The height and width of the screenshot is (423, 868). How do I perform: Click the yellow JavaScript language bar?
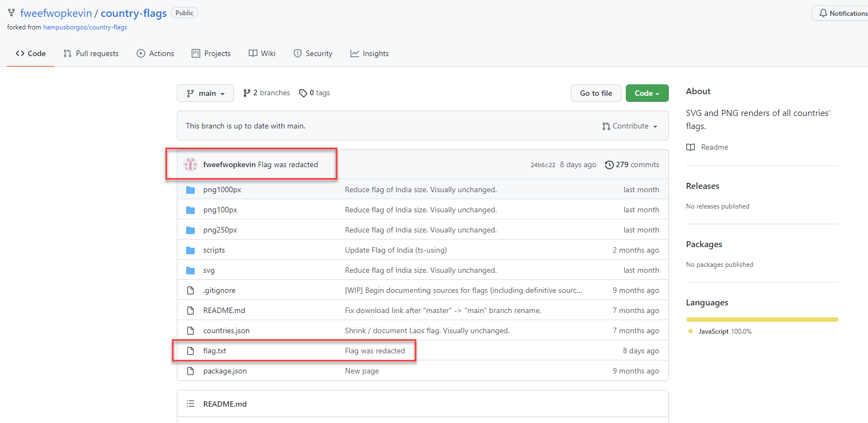click(x=762, y=320)
